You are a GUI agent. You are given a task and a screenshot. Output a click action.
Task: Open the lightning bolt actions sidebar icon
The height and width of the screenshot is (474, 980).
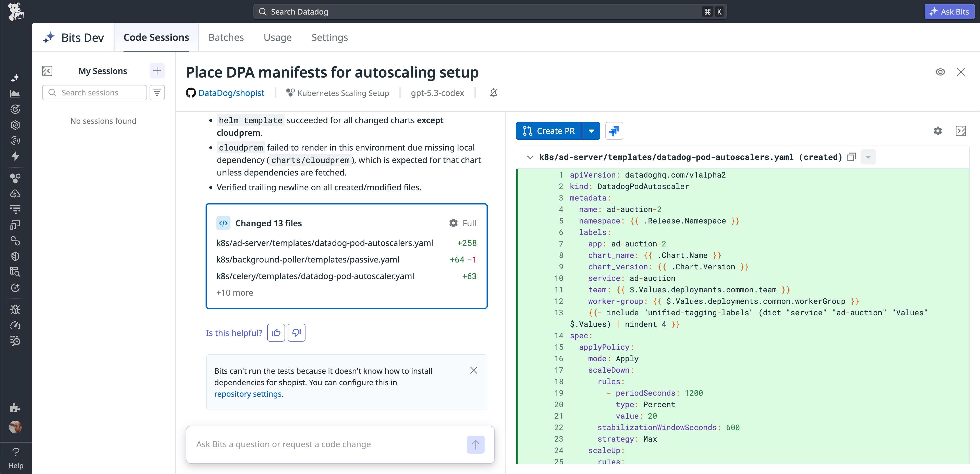point(15,156)
